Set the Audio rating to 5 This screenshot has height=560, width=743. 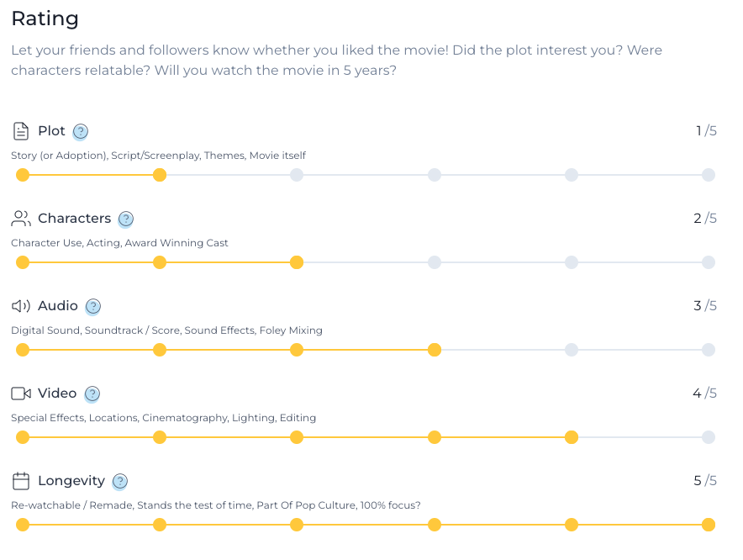(x=709, y=350)
